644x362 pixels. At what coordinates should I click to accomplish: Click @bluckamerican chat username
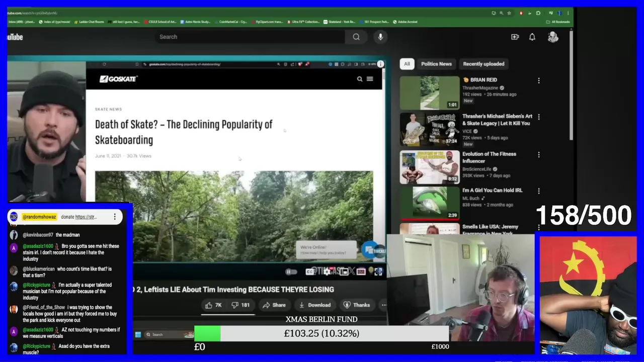pos(39,269)
